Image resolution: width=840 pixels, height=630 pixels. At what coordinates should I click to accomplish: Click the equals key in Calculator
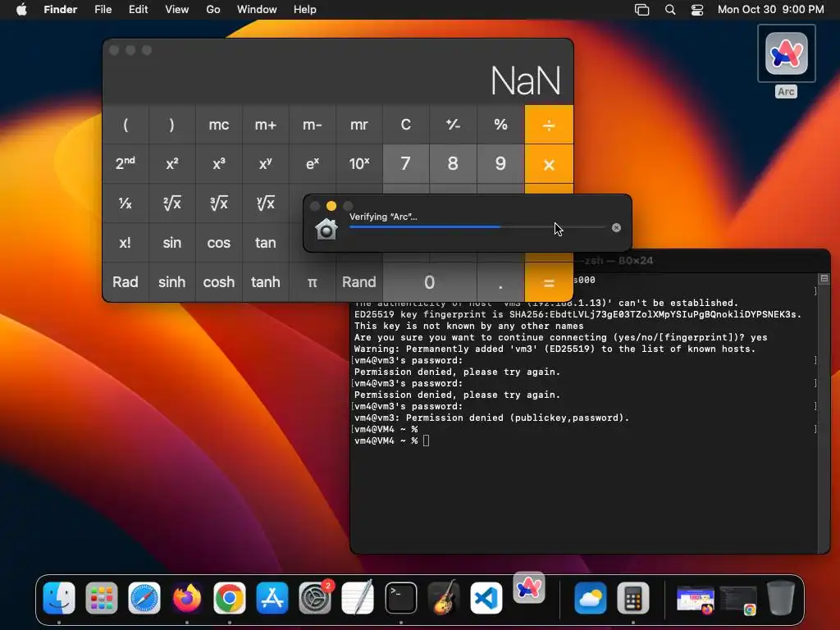pyautogui.click(x=549, y=282)
